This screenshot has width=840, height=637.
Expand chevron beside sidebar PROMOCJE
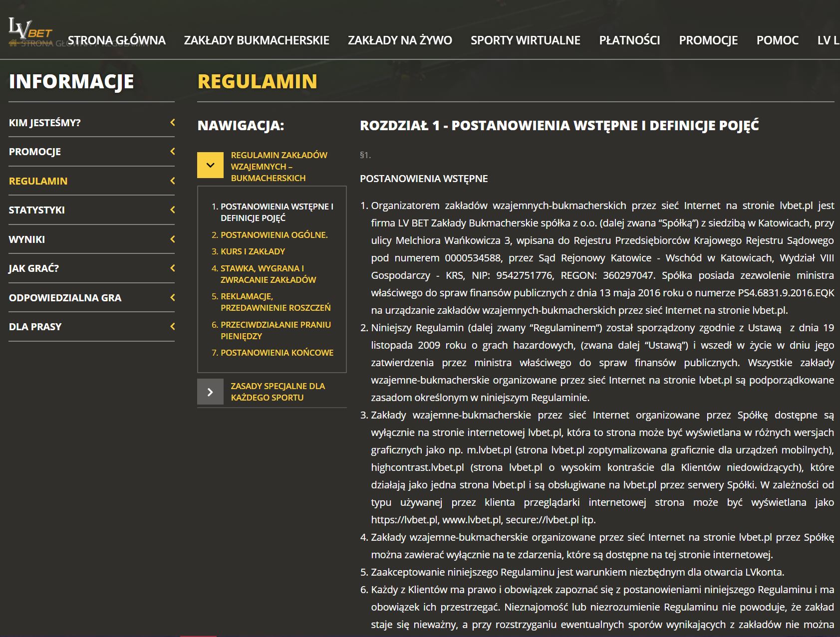[x=173, y=151]
